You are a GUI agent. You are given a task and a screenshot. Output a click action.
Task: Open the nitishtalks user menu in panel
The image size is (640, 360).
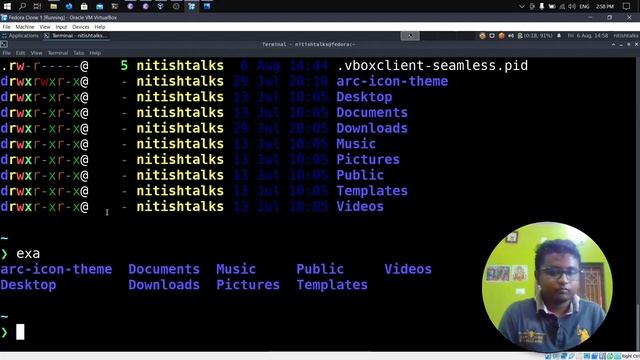[x=625, y=36]
